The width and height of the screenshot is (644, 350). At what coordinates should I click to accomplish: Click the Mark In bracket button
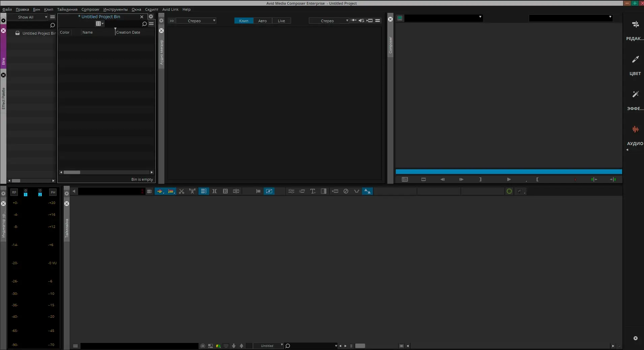click(x=537, y=179)
